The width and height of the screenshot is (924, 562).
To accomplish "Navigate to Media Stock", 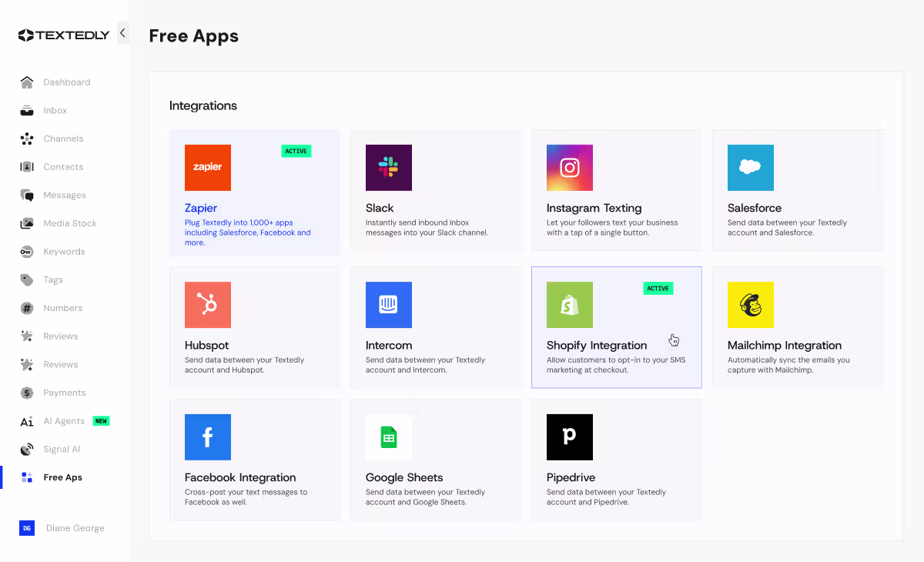I will coord(70,223).
